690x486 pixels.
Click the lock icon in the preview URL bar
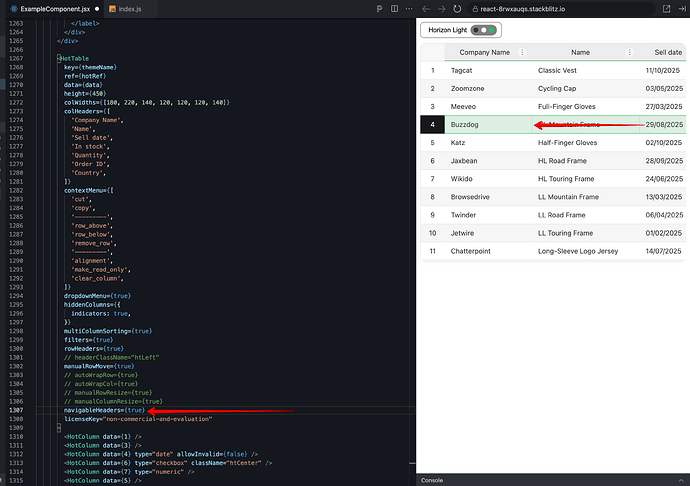click(475, 9)
